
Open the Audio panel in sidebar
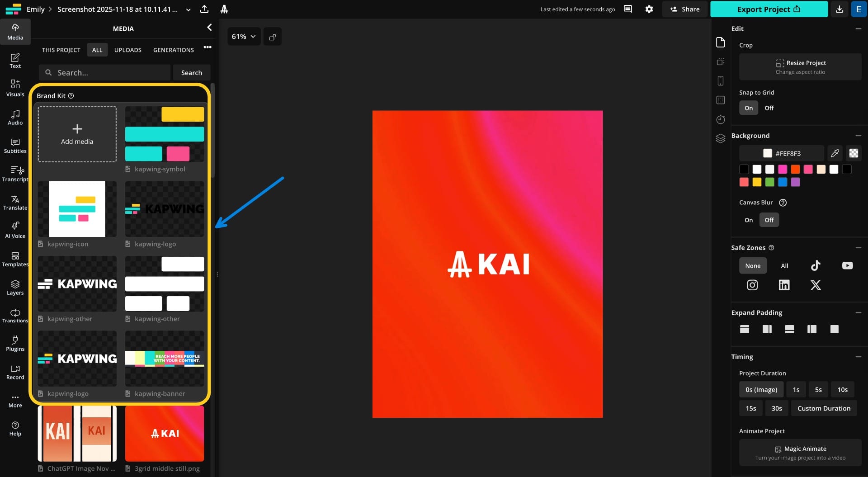coord(15,117)
